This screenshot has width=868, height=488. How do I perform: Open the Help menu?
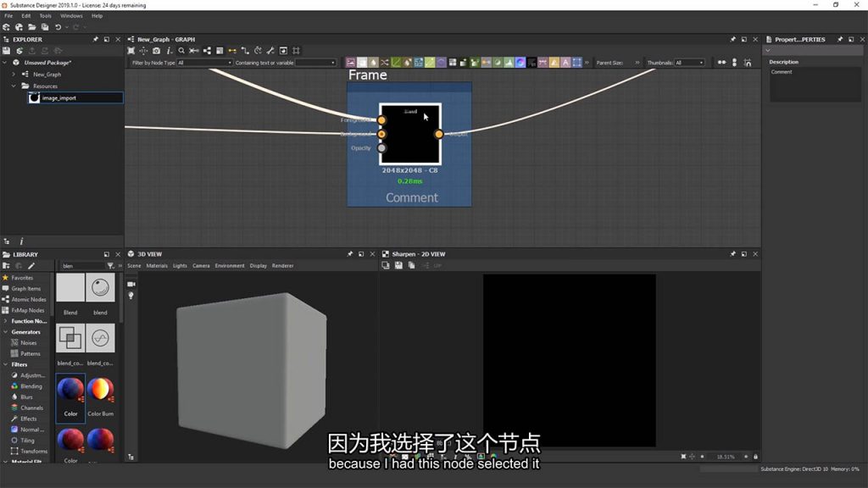click(97, 16)
